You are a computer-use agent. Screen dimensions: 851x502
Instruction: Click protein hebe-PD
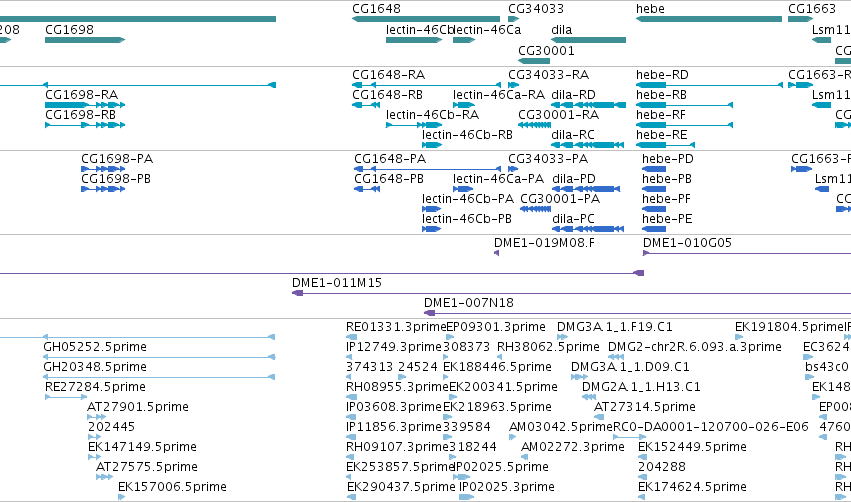(653, 169)
